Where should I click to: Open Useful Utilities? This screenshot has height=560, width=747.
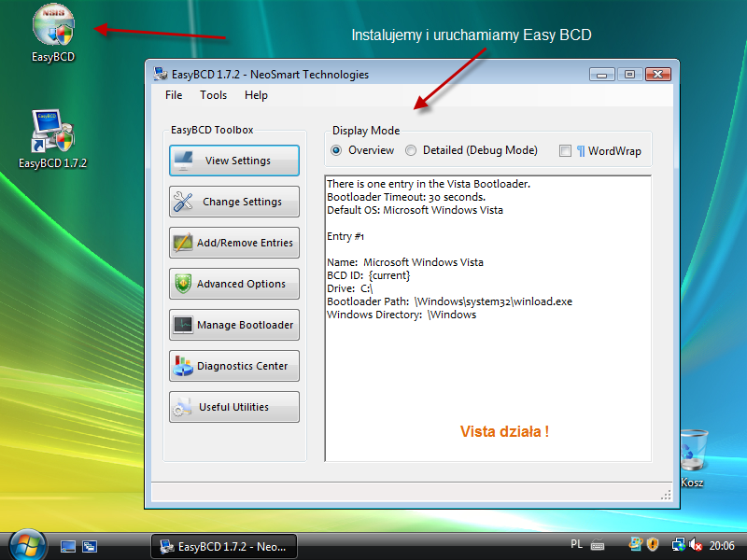[234, 407]
